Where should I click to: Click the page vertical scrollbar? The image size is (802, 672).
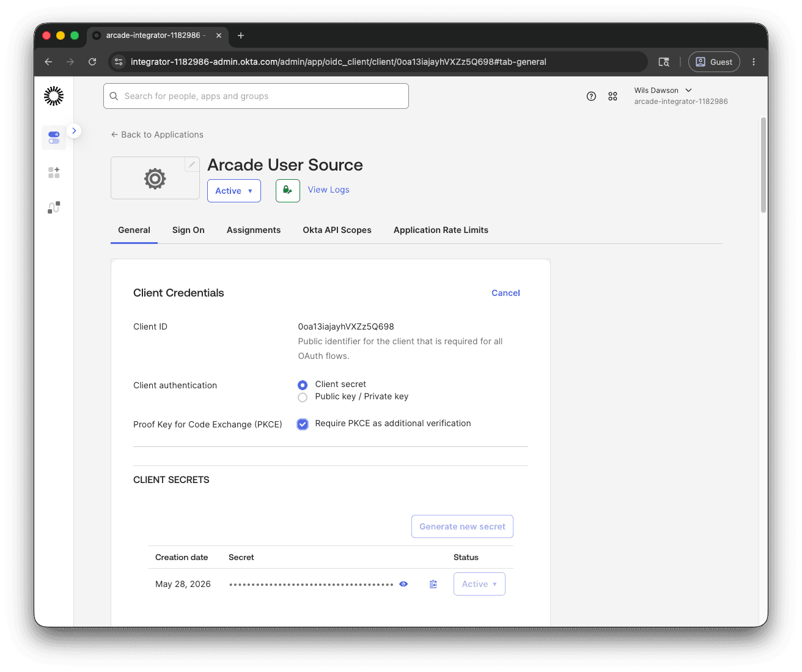[x=763, y=165]
